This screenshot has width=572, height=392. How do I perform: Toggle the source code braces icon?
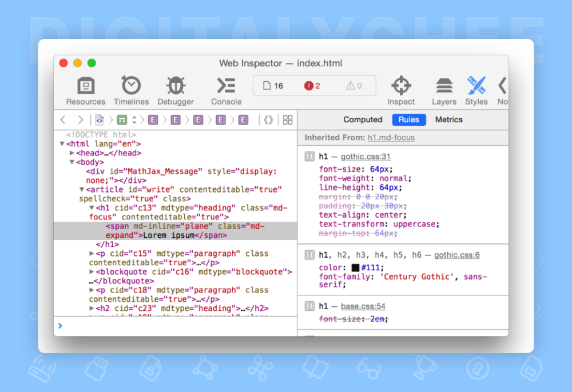point(268,119)
